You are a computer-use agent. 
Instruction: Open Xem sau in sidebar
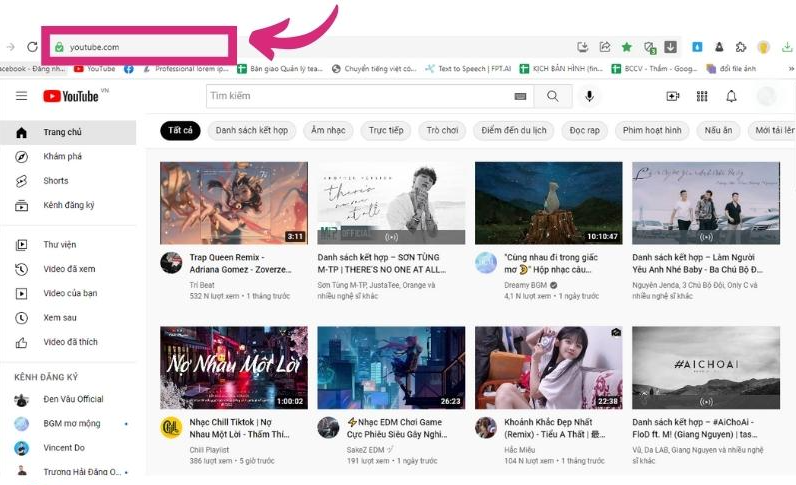point(68,318)
